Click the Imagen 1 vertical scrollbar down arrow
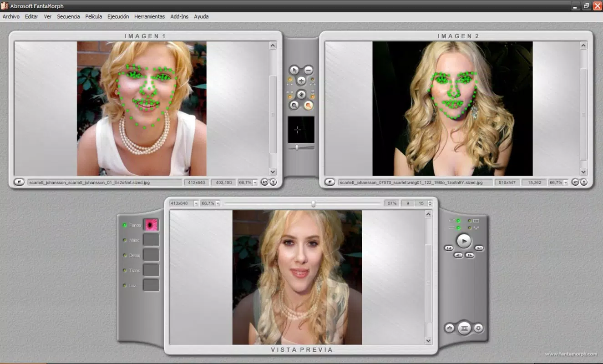The width and height of the screenshot is (603, 364). pyautogui.click(x=273, y=172)
